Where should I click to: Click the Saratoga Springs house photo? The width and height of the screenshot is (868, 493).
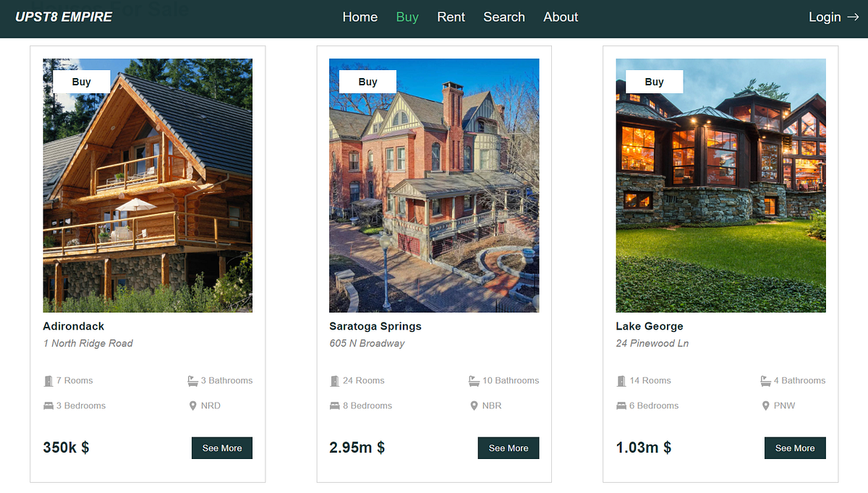pos(434,185)
